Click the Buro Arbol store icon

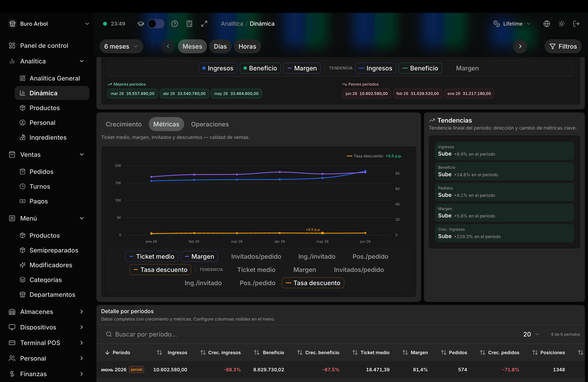pos(12,24)
